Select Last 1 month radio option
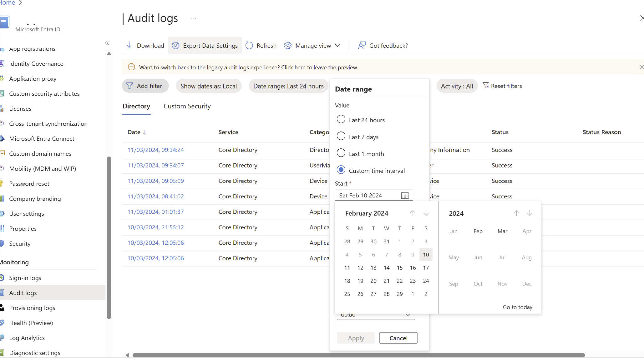Screen dimensions: 644x358 [x=341, y=153]
